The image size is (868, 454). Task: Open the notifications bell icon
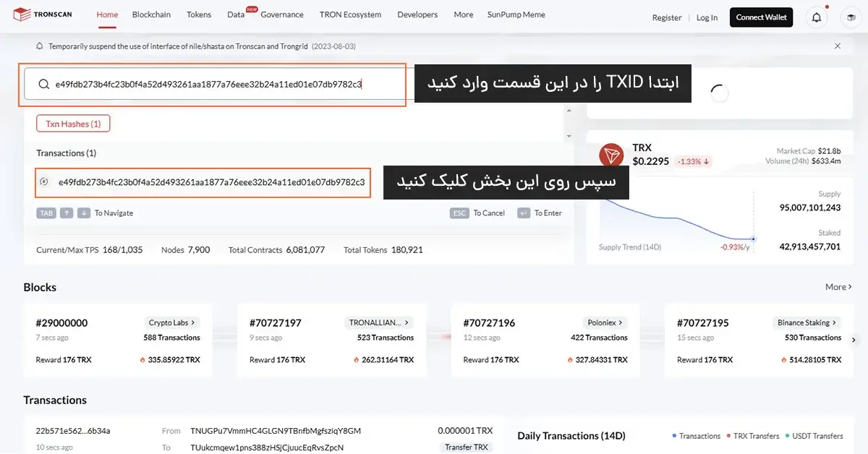tap(817, 17)
